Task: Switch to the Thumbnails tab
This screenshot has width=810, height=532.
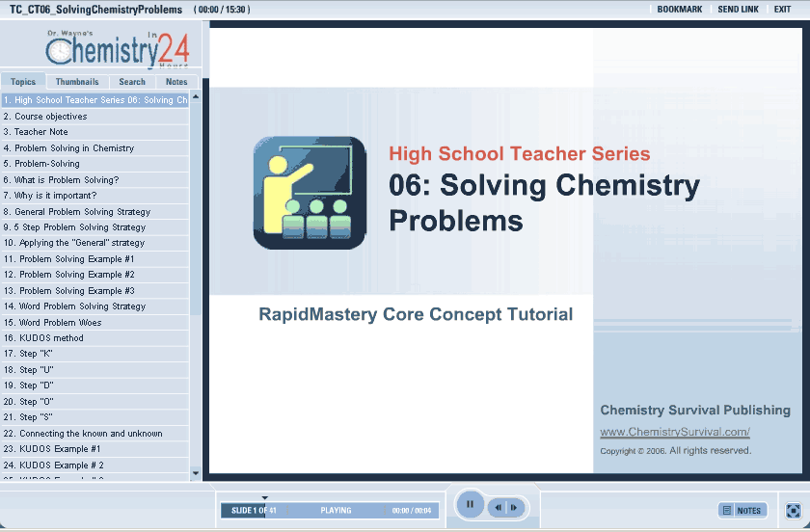Action: tap(76, 82)
